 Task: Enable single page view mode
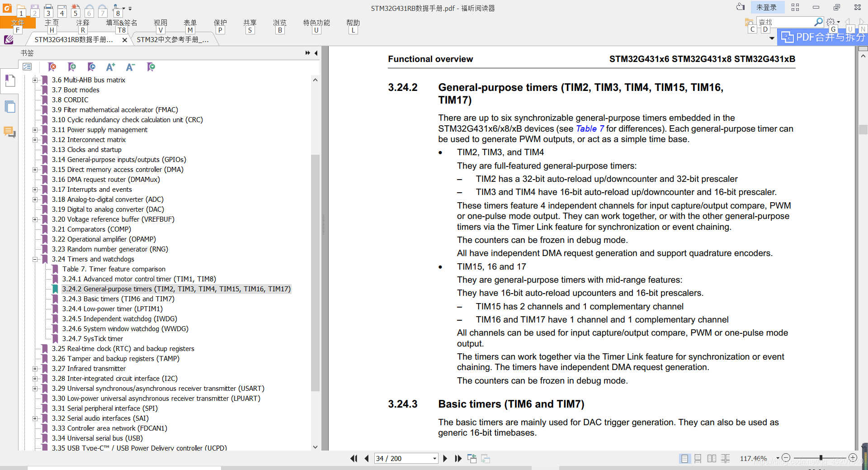[684, 458]
